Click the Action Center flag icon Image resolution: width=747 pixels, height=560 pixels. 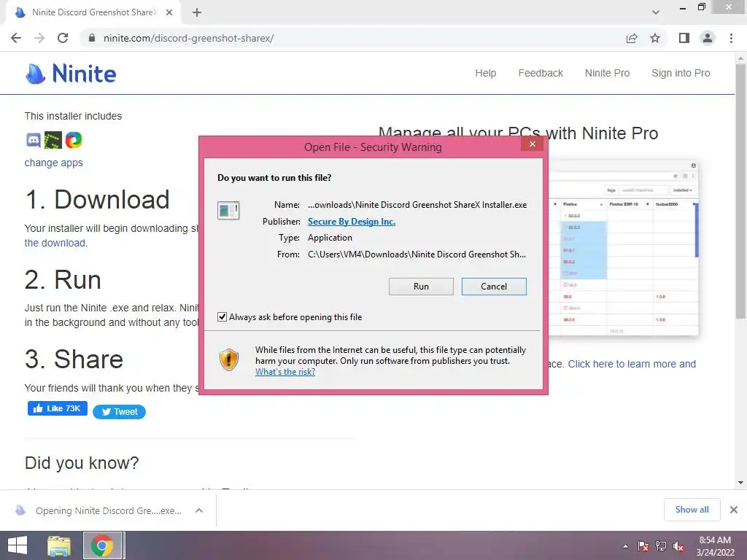(x=643, y=546)
